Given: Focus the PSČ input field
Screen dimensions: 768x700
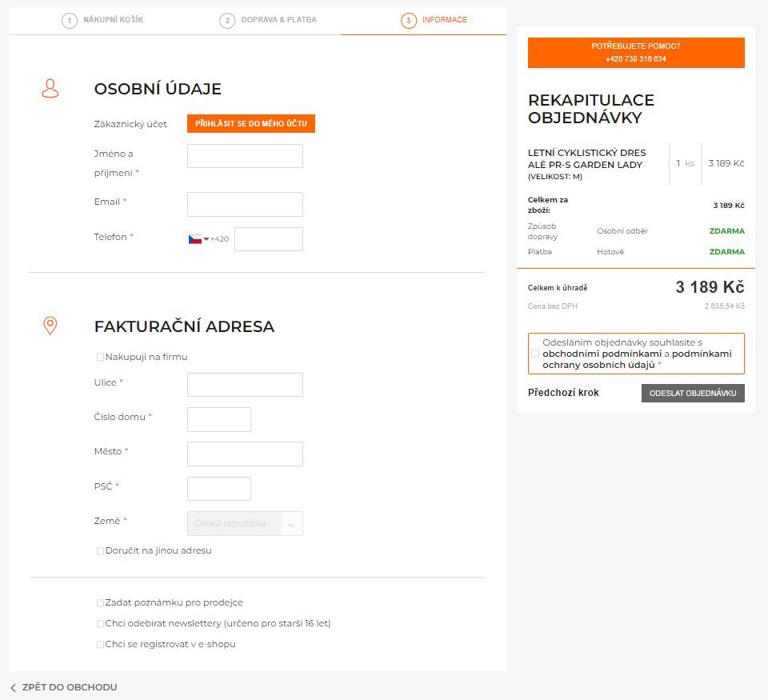Looking at the screenshot, I should (x=219, y=489).
